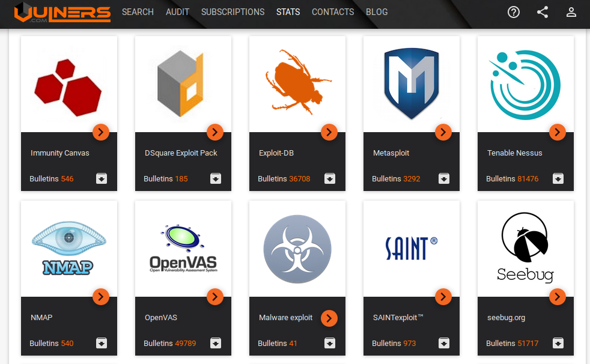Open DSquare Exploit Pack via orange arrow

pyautogui.click(x=215, y=132)
